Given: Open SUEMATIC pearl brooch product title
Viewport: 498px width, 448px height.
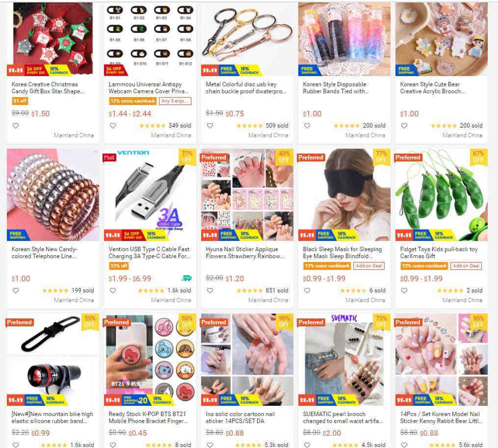Looking at the screenshot, I should (x=342, y=418).
